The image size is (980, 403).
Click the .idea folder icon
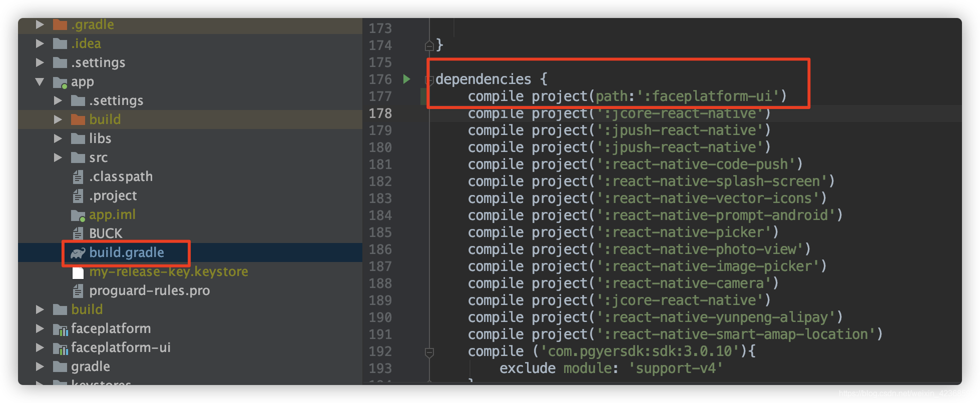click(x=60, y=43)
